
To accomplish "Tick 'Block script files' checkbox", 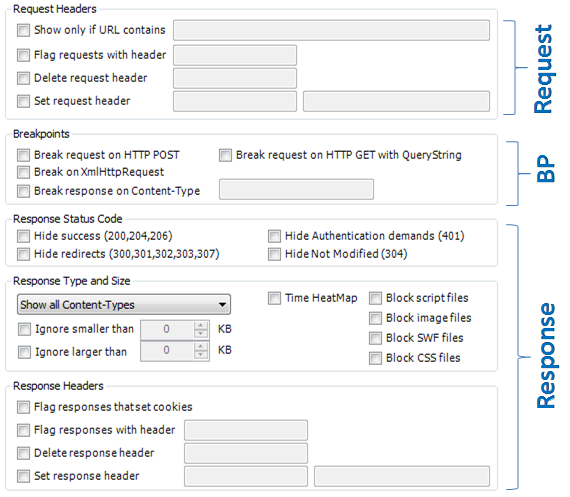I will coord(375,298).
